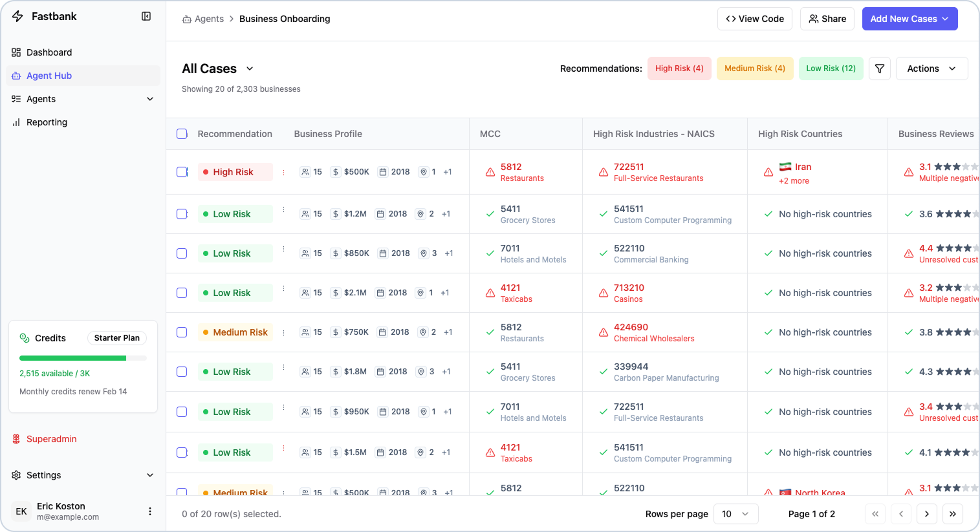Viewport: 980px width, 532px height.
Task: Open row options for High Risk case
Action: tap(283, 172)
